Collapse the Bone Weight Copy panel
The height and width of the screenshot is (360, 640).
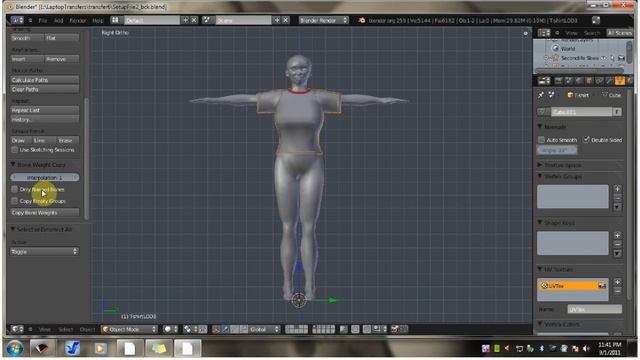(13, 164)
